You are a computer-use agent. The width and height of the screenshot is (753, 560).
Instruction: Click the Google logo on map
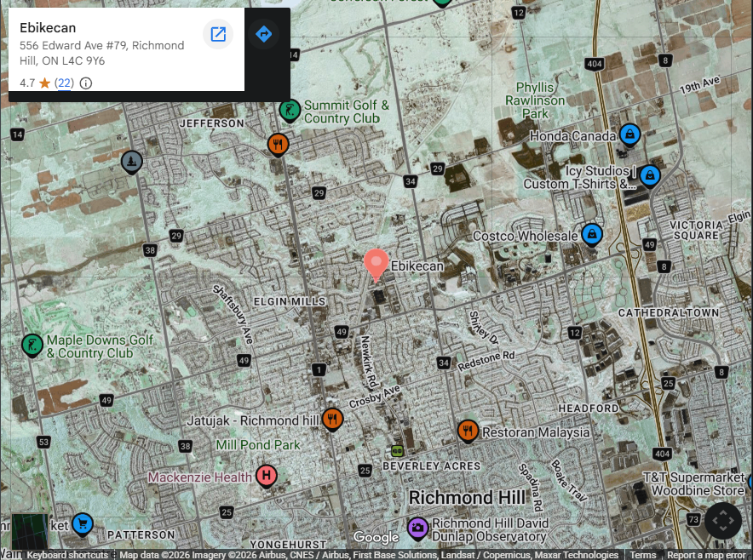tap(376, 537)
